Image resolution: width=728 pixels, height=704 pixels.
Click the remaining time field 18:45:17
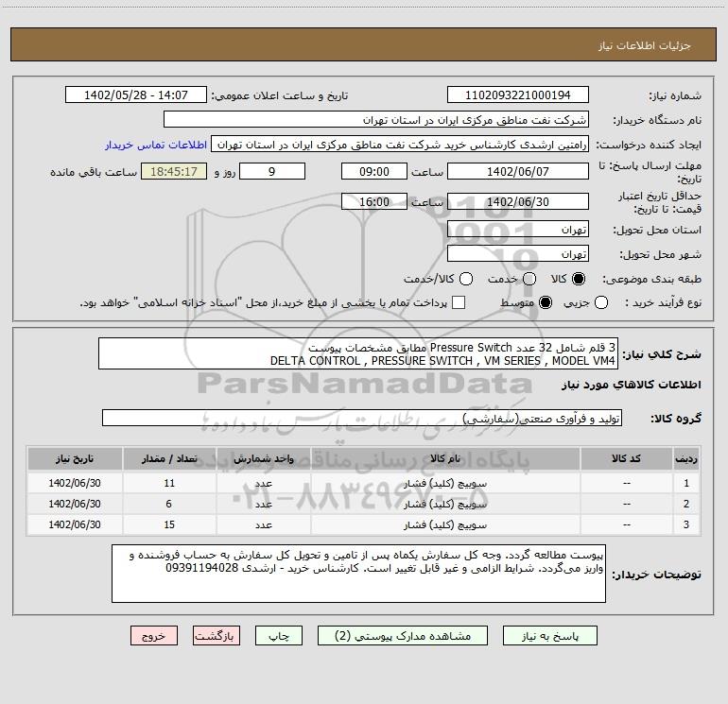click(x=174, y=171)
